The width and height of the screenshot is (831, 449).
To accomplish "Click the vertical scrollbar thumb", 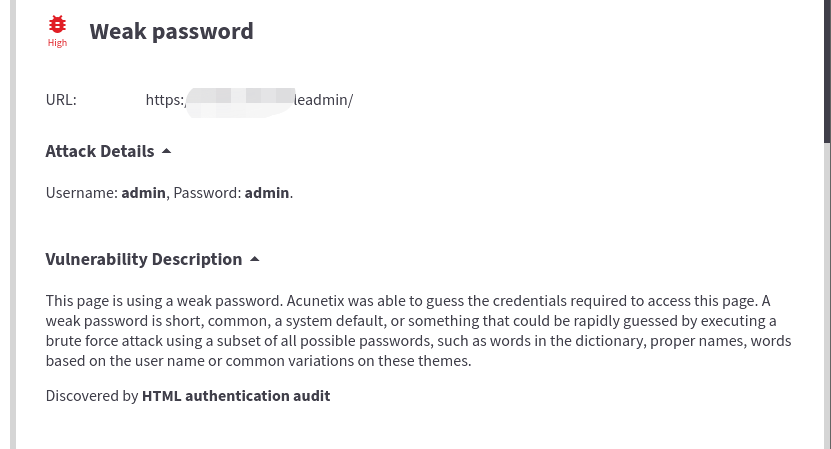I will pyautogui.click(x=826, y=70).
